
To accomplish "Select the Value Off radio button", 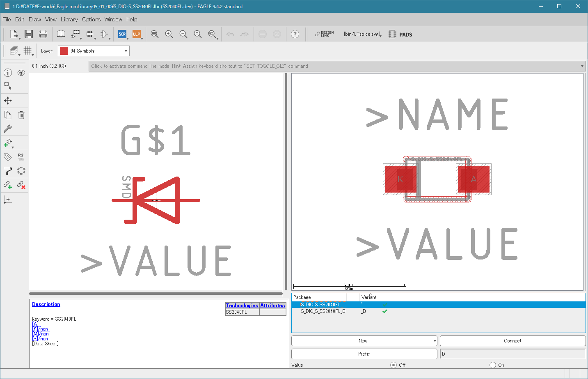I will point(394,365).
